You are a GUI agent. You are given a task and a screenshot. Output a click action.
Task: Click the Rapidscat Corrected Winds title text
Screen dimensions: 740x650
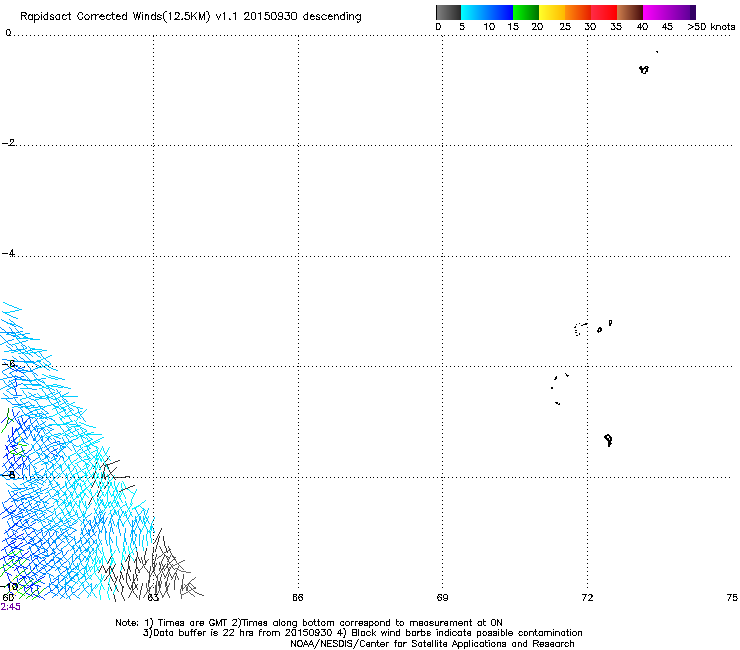point(191,17)
